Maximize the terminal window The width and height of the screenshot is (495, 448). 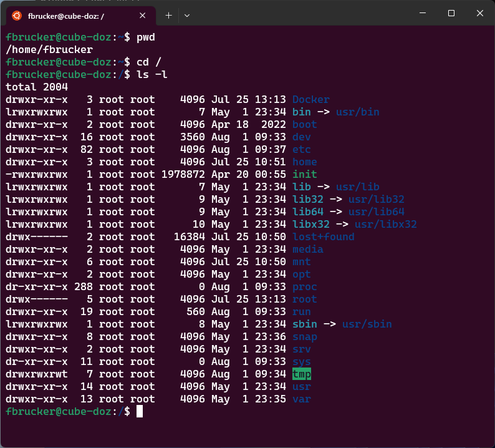click(x=451, y=13)
